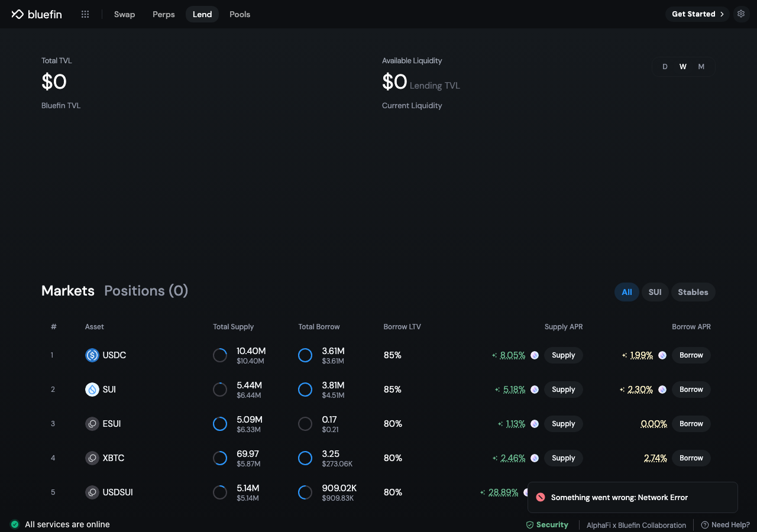Open the apps grid menu icon
The image size is (757, 532).
coord(85,14)
